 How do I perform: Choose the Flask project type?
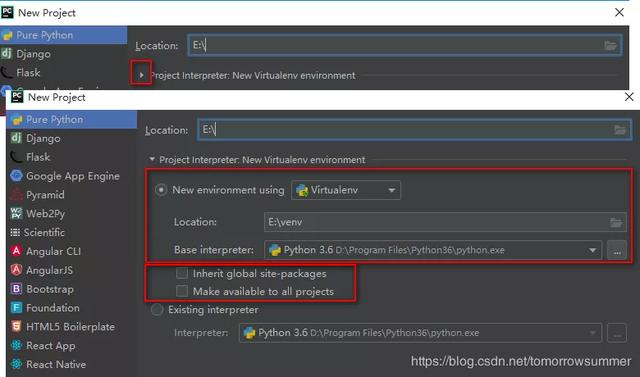click(38, 157)
